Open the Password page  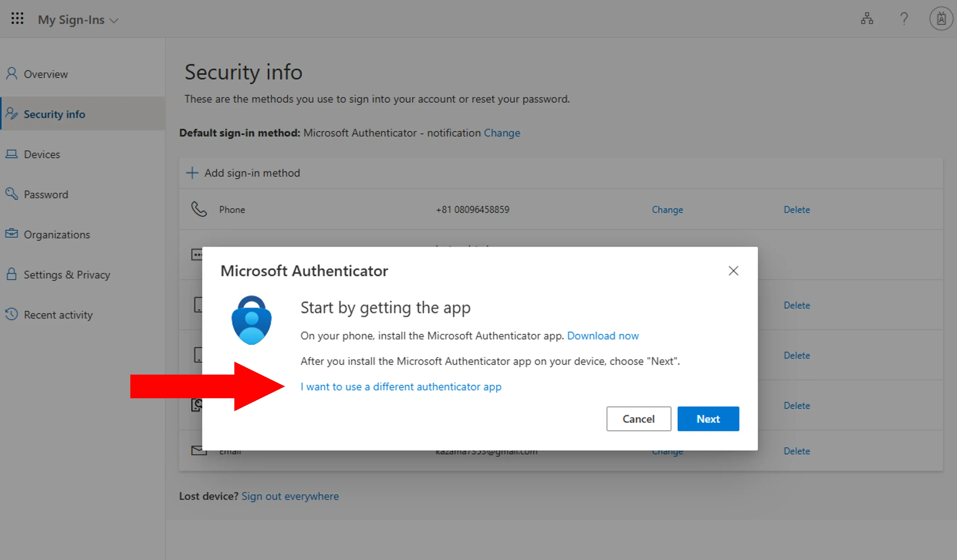click(46, 194)
